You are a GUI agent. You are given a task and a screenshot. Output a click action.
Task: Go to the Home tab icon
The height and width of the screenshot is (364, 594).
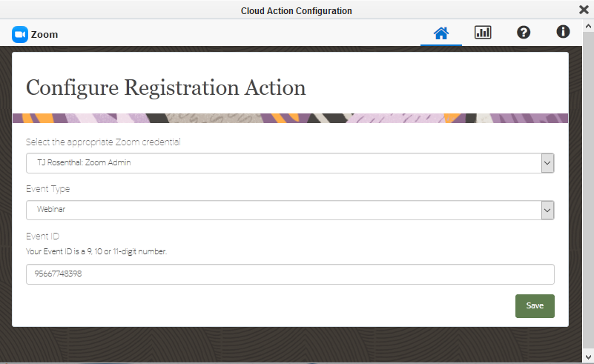[x=441, y=33]
